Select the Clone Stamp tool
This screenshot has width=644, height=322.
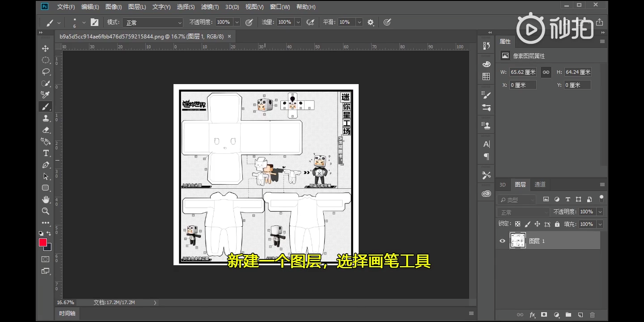point(46,118)
